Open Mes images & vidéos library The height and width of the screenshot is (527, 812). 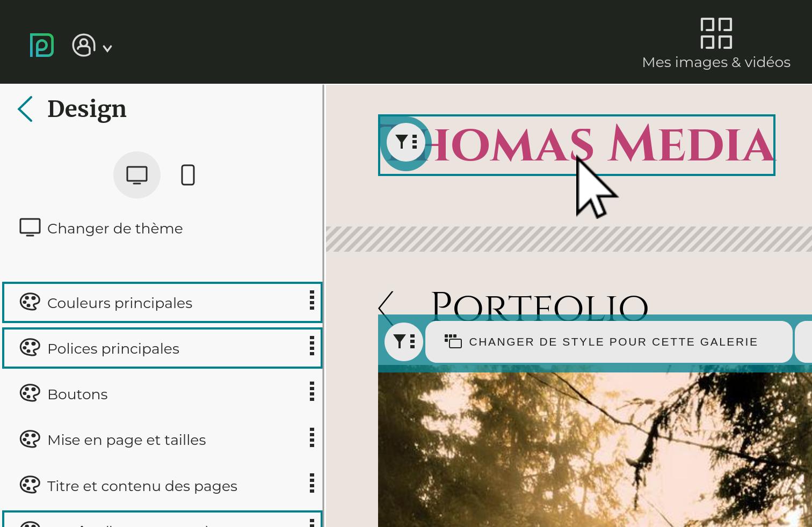tap(716, 44)
